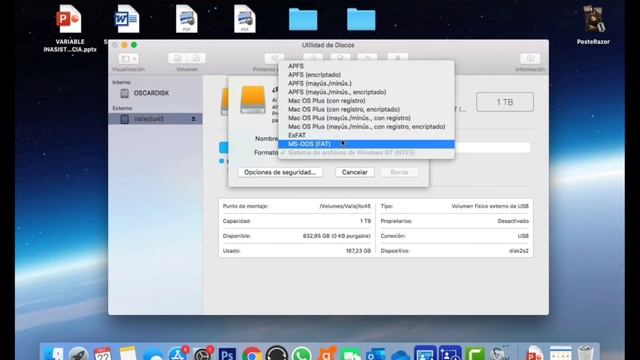
Task: Click the Información toolbar icon
Action: tap(530, 58)
